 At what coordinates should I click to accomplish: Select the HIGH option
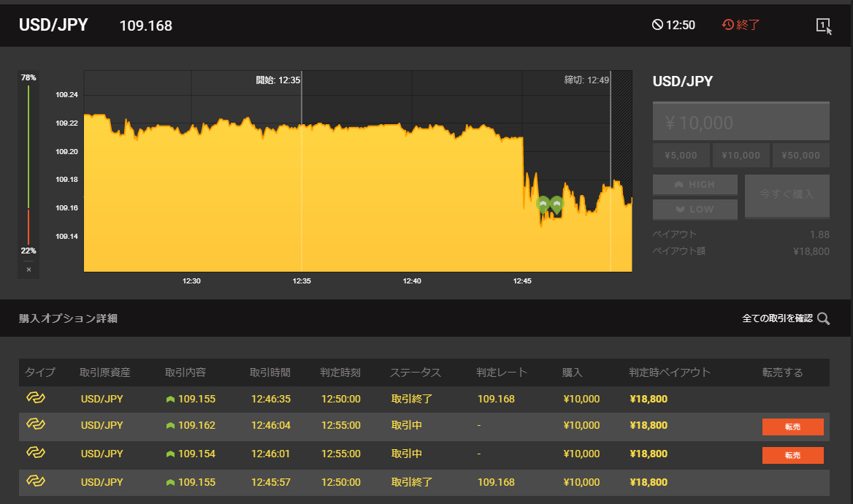695,185
